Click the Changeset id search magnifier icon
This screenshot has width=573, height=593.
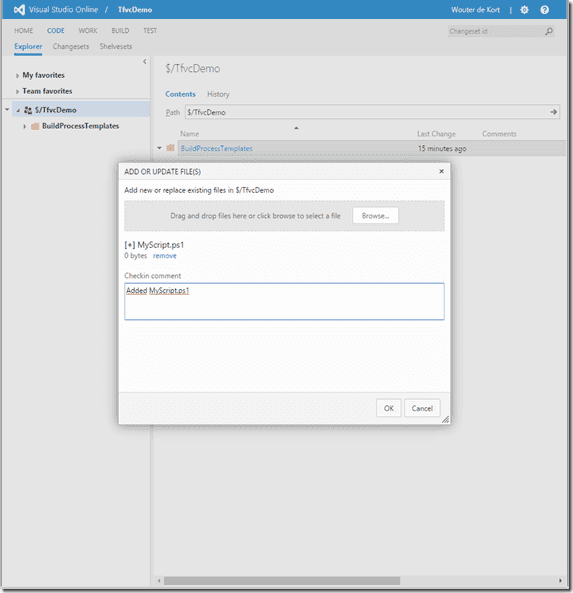(549, 31)
